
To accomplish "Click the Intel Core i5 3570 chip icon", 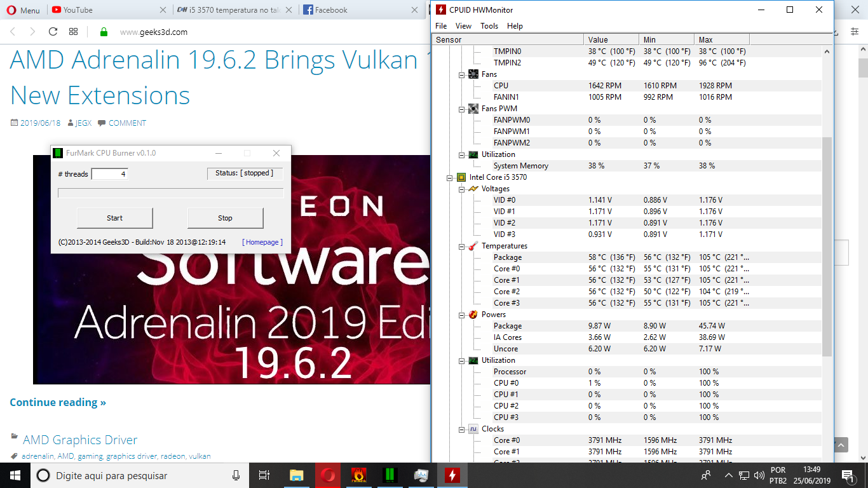I will (462, 177).
